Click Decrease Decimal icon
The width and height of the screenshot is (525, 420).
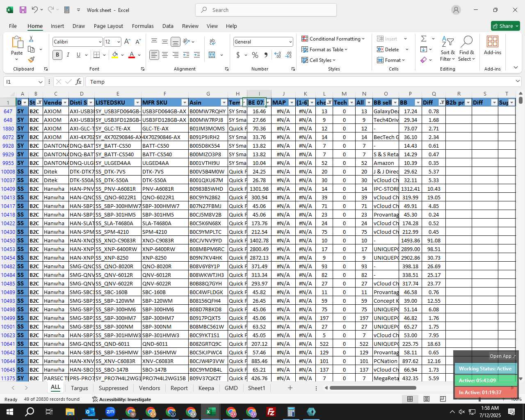point(288,55)
